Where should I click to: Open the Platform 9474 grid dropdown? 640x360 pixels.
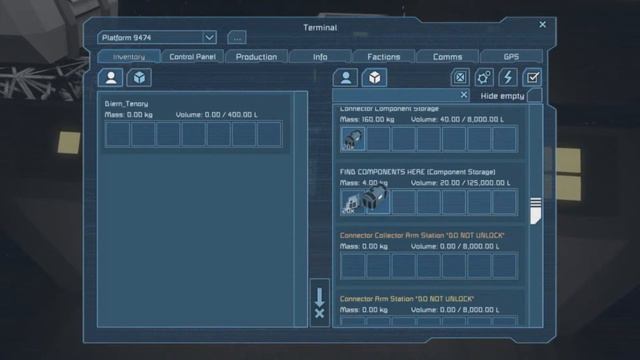157,38
